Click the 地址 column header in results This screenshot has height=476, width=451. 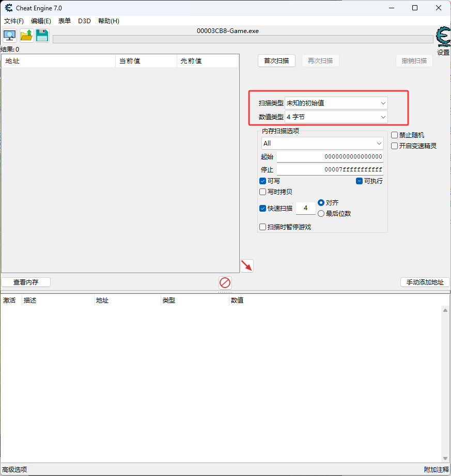[x=58, y=61]
